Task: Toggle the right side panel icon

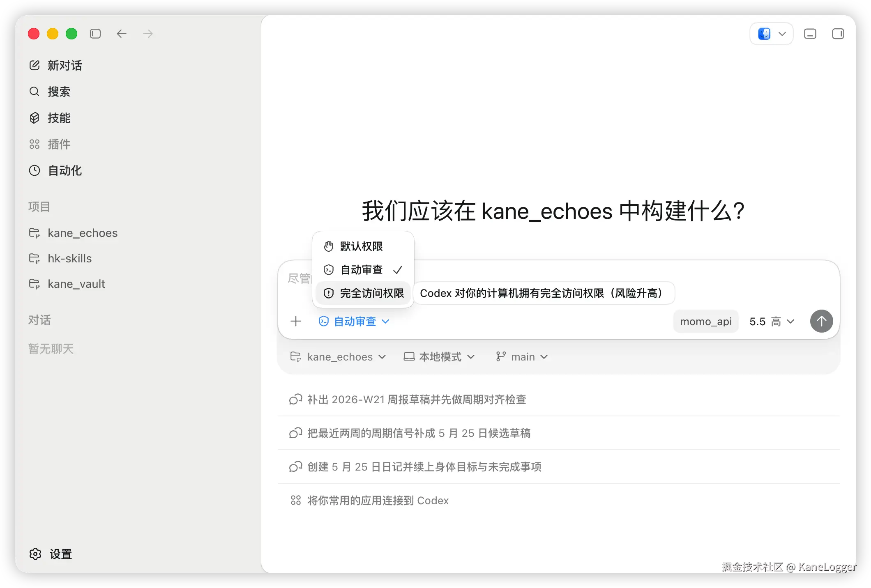Action: (838, 34)
